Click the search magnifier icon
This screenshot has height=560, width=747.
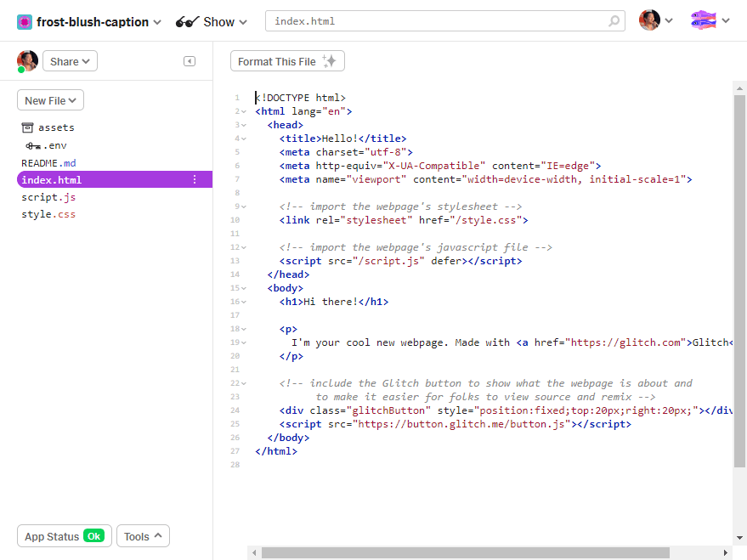click(614, 21)
